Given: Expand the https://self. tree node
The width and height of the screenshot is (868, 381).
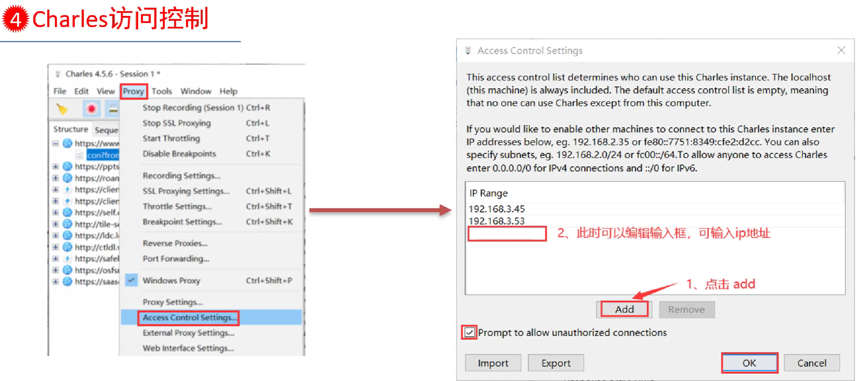Looking at the screenshot, I should pos(55,213).
